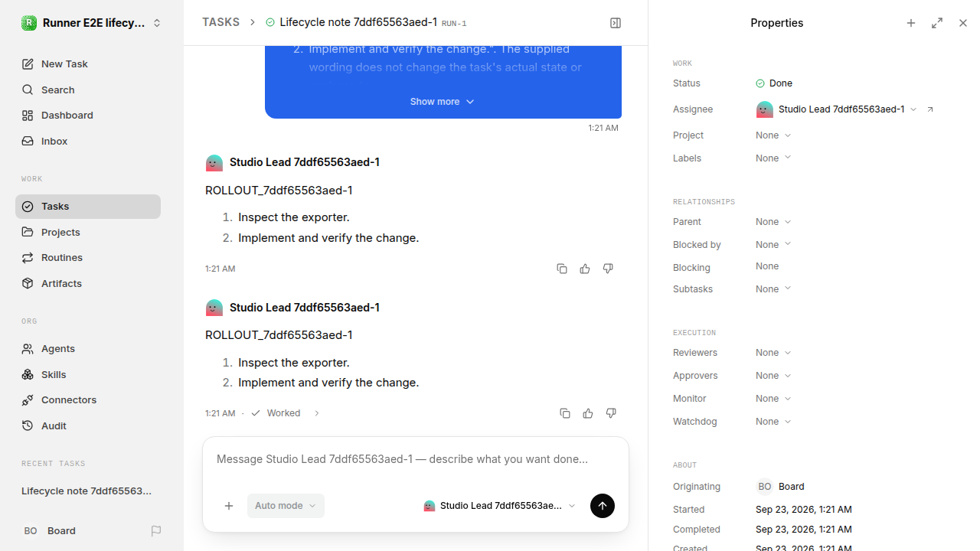Screen dimensions: 980x551
Task: Open the Approvers None dropdown
Action: point(773,376)
